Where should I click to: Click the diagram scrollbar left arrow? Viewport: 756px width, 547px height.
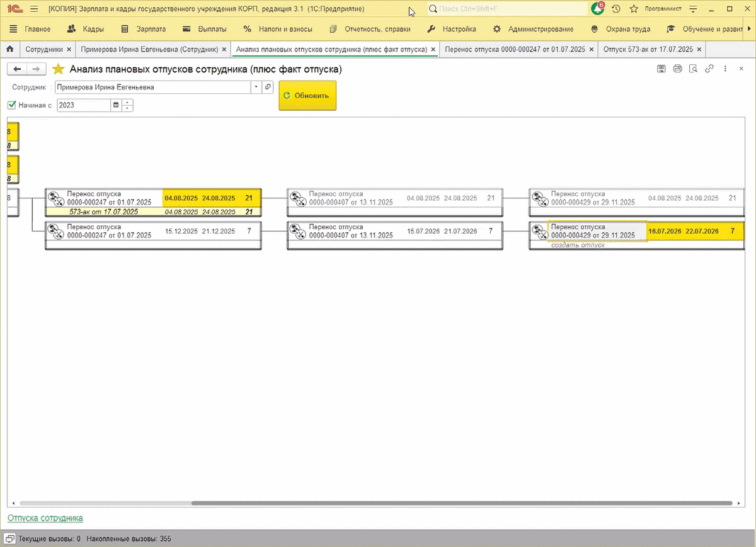[14, 504]
